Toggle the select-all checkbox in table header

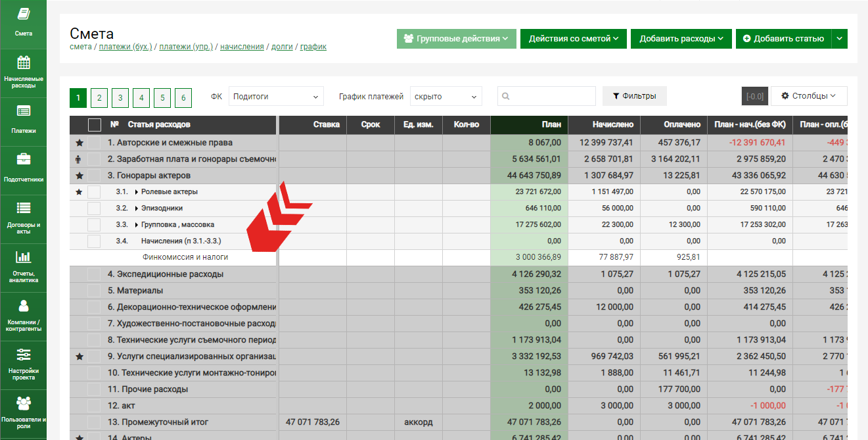coord(95,125)
